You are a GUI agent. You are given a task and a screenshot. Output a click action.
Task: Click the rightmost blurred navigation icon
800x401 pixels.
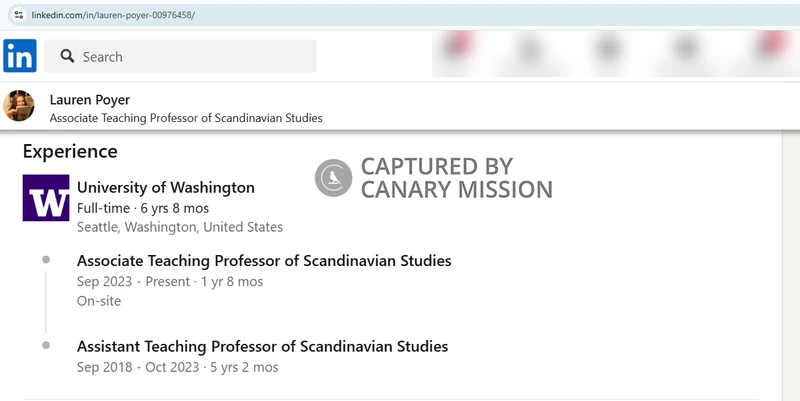pos(771,48)
